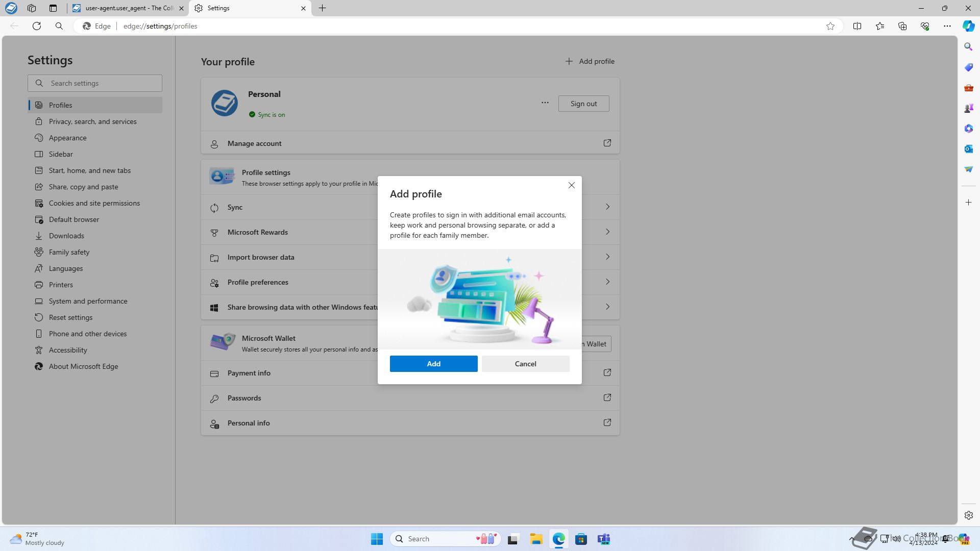Expand Share browsing data with Windows chevron
The image size is (980, 551).
[x=607, y=307]
